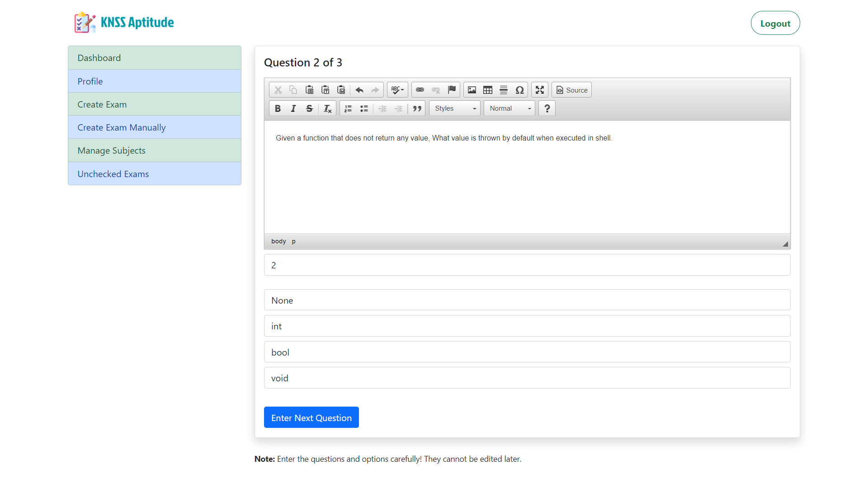Apply italic formatting
The width and height of the screenshot is (868, 478).
click(293, 108)
